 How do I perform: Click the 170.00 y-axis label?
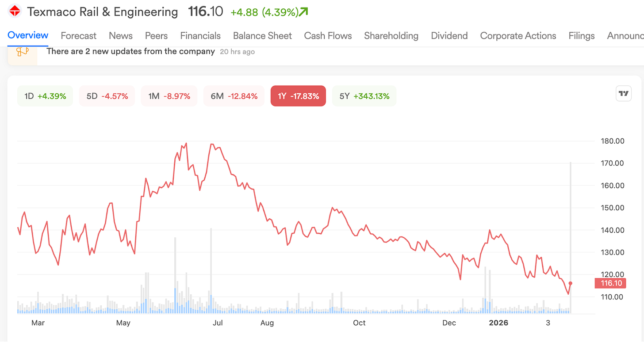613,163
